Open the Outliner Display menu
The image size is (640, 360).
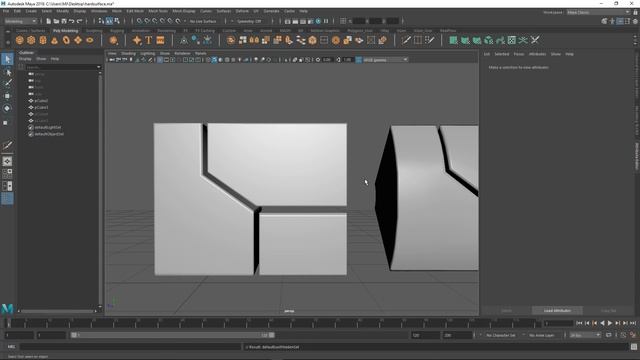pyautogui.click(x=25, y=59)
